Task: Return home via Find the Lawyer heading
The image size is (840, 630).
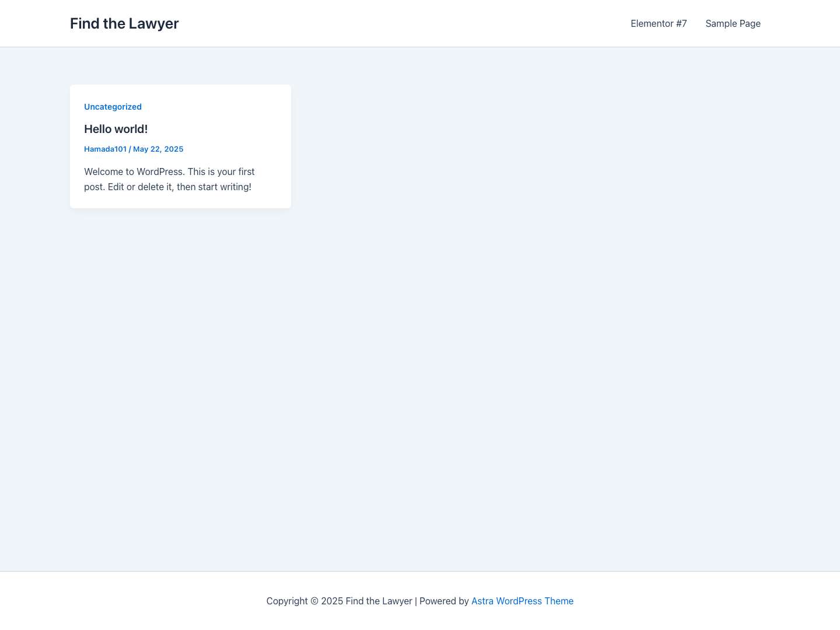Action: (x=124, y=23)
